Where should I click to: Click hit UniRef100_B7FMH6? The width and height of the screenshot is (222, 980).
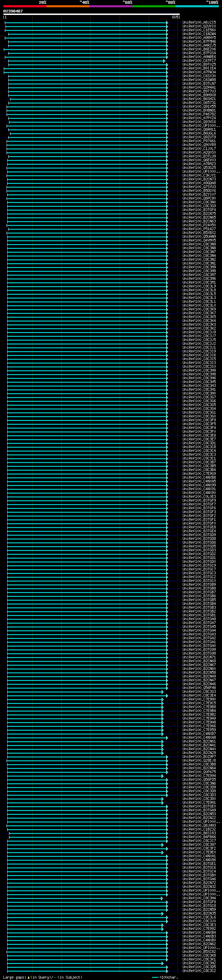(x=199, y=41)
